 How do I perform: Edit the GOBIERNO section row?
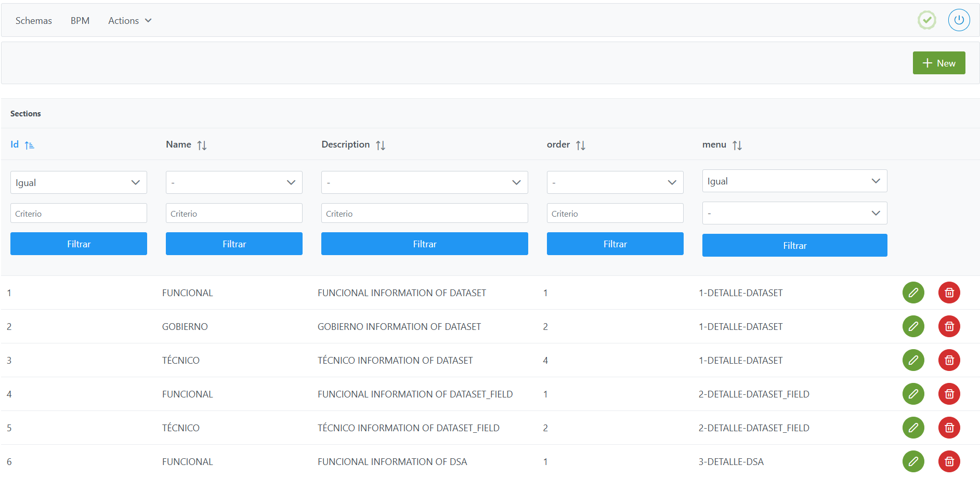(x=913, y=326)
